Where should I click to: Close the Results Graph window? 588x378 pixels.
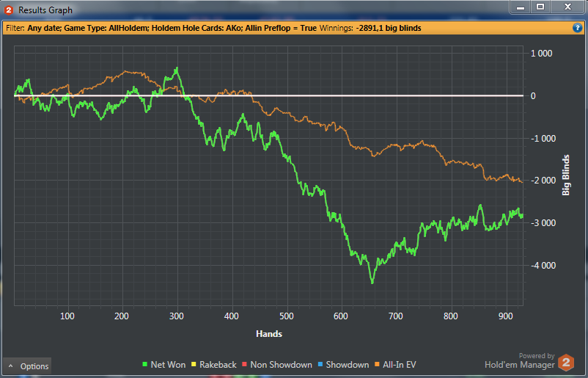click(567, 7)
